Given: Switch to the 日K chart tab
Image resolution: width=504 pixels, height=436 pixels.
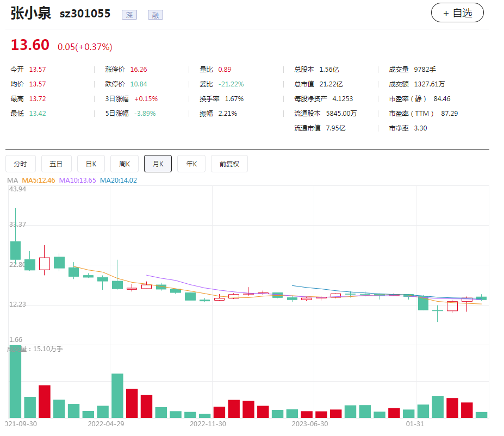Looking at the screenshot, I should pos(91,164).
